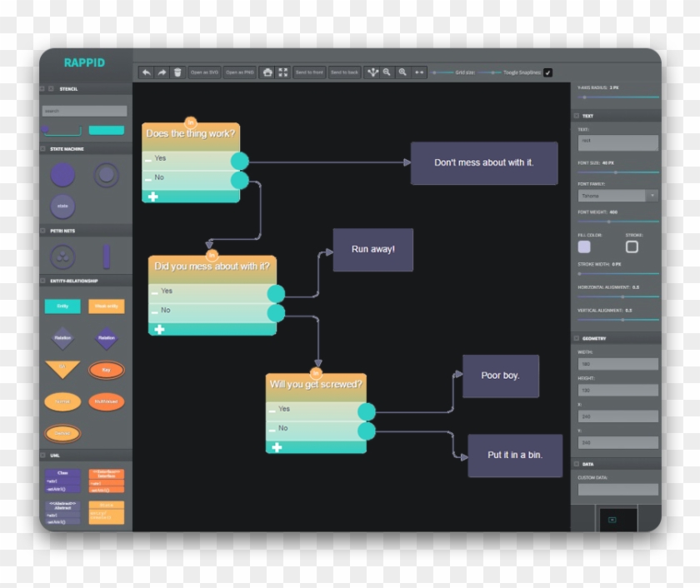Select the trash icon to clear the canvas
Screen dimensions: 700x588
click(177, 72)
